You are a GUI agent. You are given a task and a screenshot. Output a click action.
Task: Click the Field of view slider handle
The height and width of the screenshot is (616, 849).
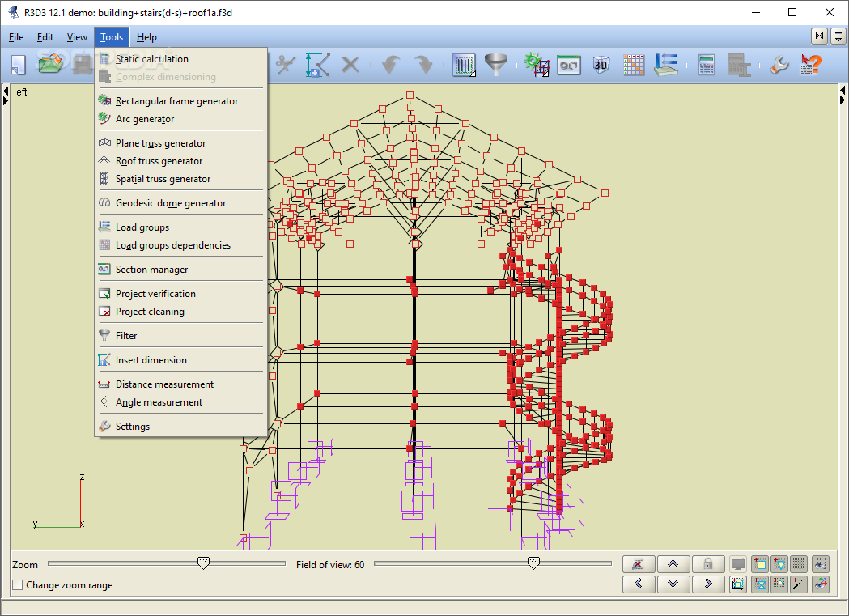(x=533, y=563)
